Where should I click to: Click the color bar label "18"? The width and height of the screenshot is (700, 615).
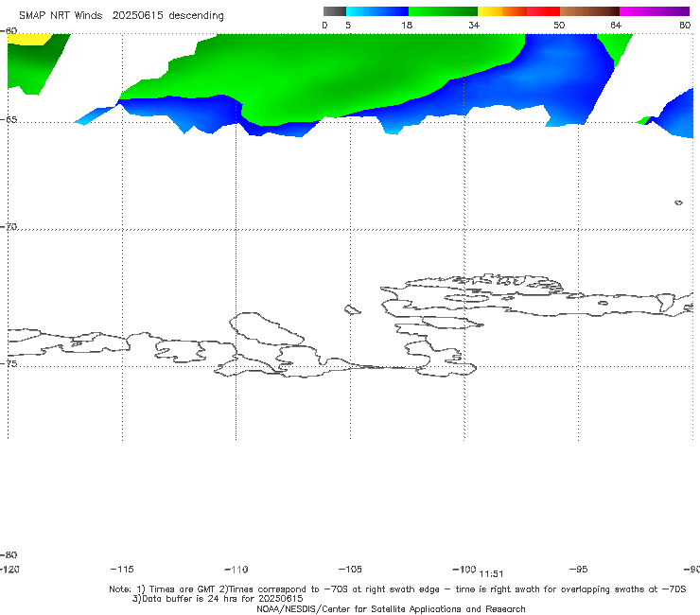pos(407,26)
